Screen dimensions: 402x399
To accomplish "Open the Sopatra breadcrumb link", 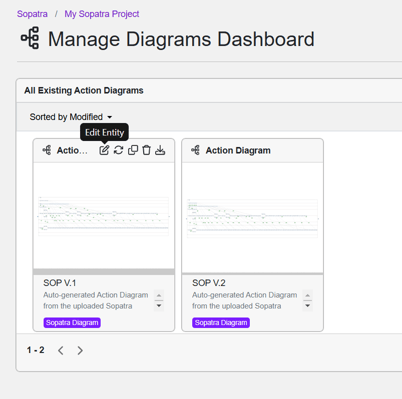I will coord(32,14).
